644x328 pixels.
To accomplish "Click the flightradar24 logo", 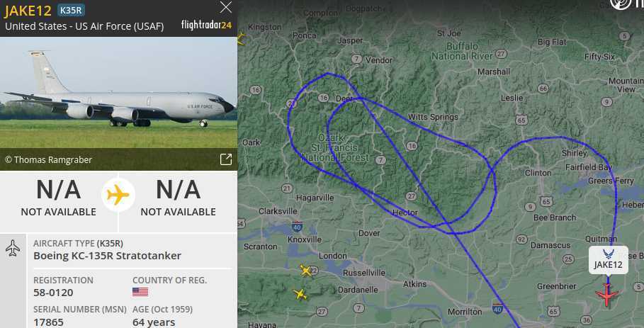I will point(207,25).
